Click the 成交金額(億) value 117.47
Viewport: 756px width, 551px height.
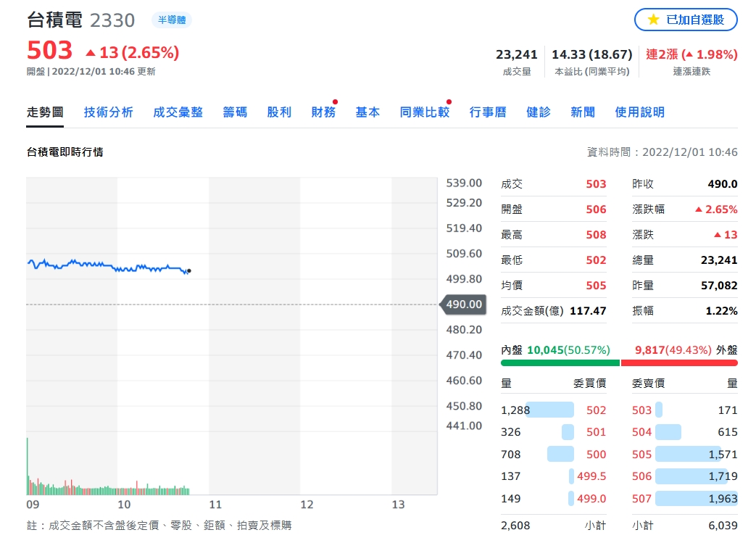[588, 311]
